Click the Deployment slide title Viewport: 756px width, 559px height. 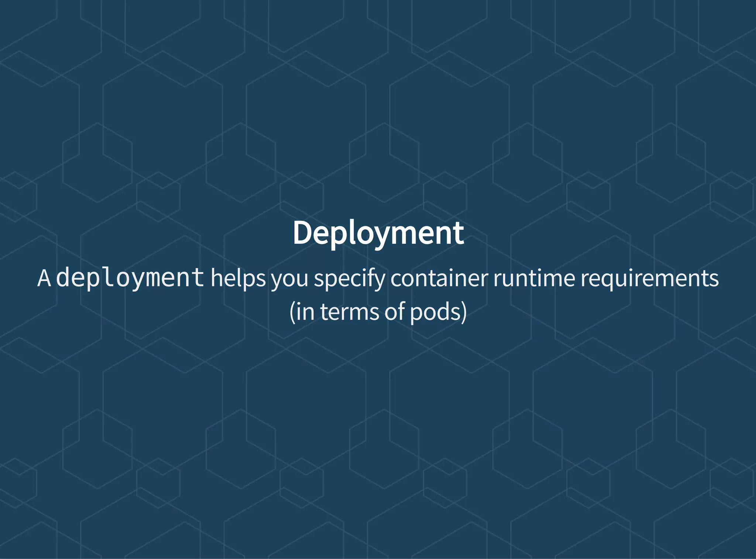click(378, 233)
